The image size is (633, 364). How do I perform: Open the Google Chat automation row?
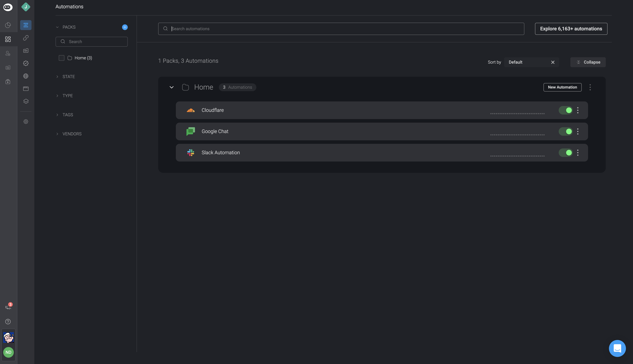pos(382,131)
